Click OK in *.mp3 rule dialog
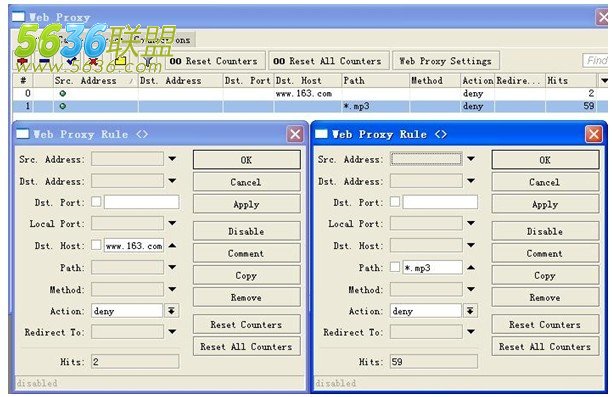The image size is (612, 397). pyautogui.click(x=545, y=160)
